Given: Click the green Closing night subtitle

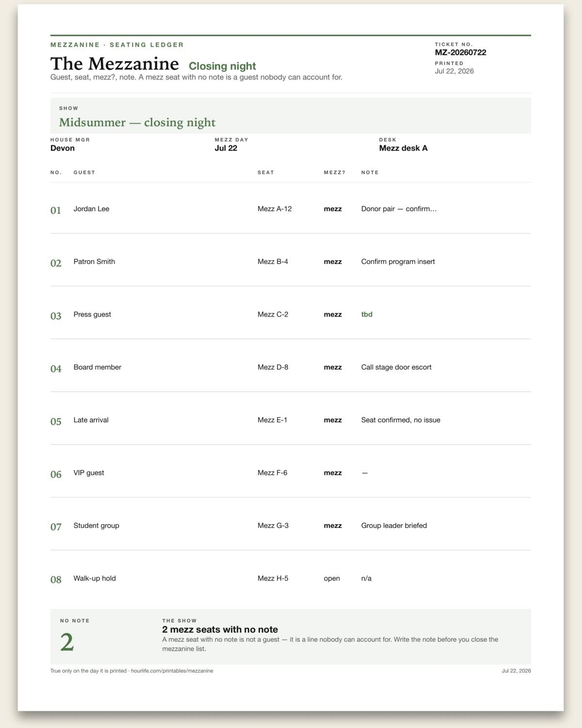Looking at the screenshot, I should [x=222, y=66].
